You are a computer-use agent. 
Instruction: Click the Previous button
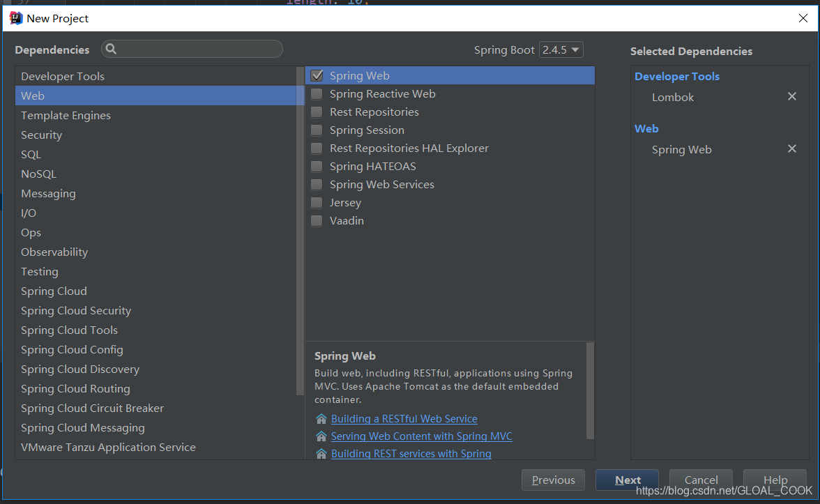point(553,480)
